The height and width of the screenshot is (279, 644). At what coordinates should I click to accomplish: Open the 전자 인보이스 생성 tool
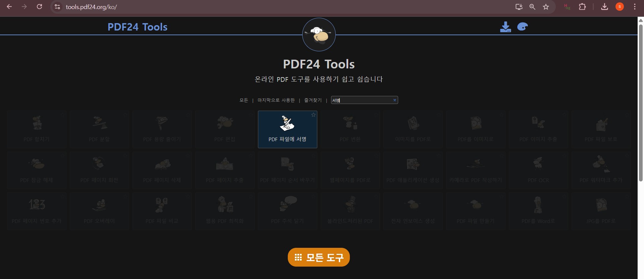[x=413, y=211]
